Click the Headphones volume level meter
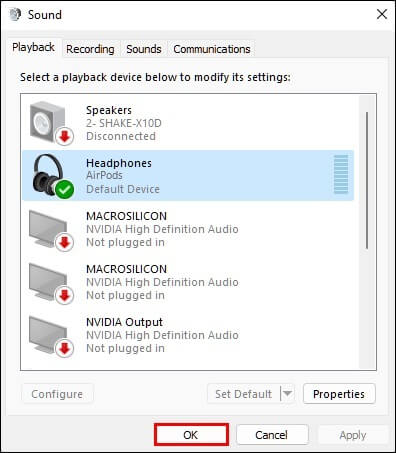396x453 pixels. coord(341,174)
